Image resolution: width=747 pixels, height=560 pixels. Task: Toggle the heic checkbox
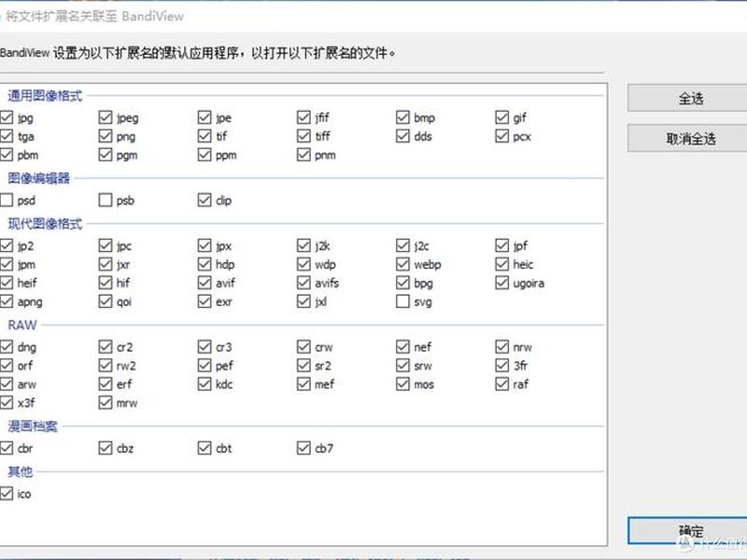coord(501,264)
